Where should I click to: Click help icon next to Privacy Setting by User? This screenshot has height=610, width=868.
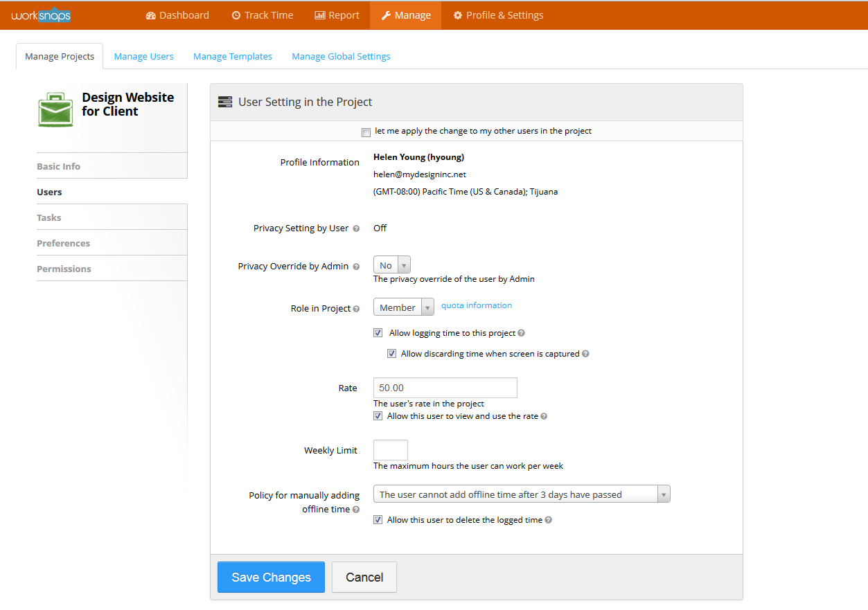[x=356, y=228]
